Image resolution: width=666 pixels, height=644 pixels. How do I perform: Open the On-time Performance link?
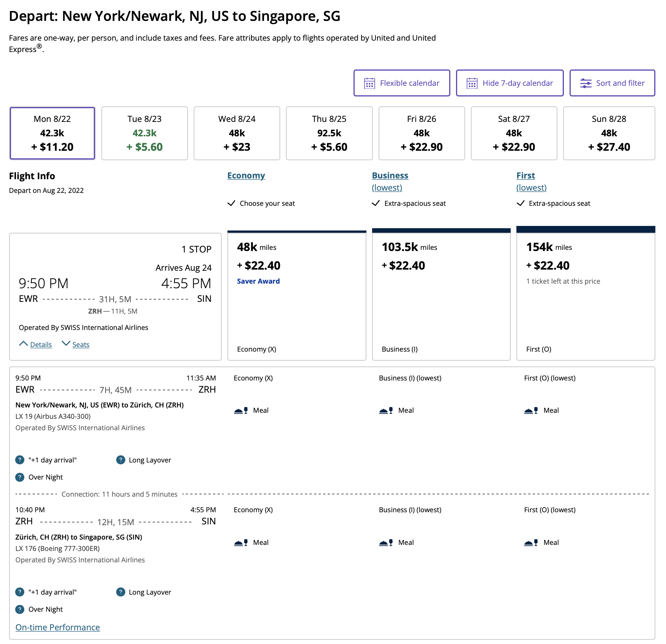point(58,627)
